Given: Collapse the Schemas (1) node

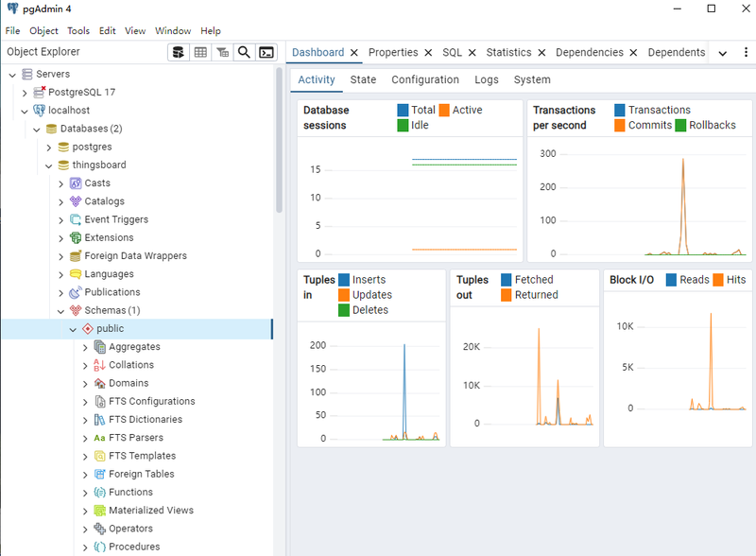Looking at the screenshot, I should pos(60,311).
